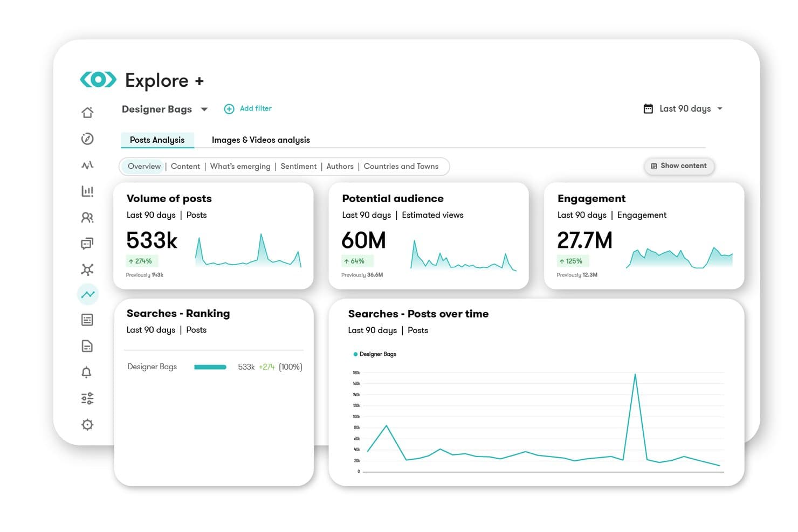This screenshot has width=798, height=532.
Task: Expand the Designer Bags dropdown arrow
Action: (x=204, y=109)
